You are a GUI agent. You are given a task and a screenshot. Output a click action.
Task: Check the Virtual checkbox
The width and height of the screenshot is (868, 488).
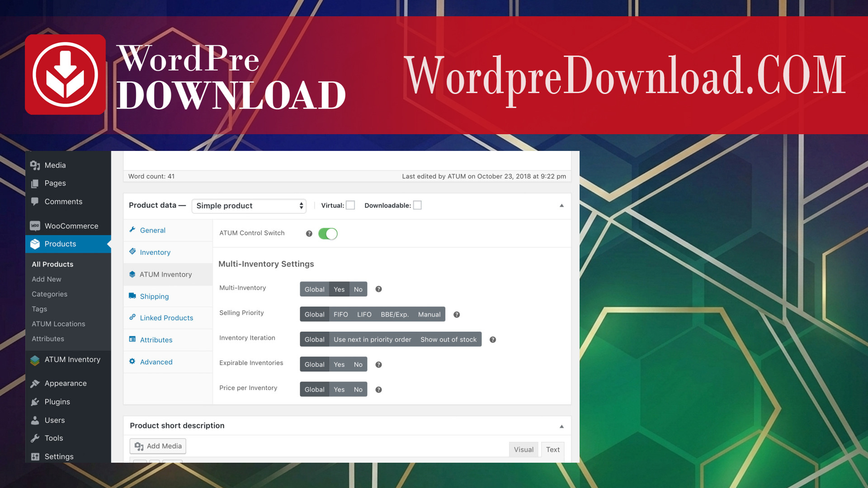[x=350, y=205]
